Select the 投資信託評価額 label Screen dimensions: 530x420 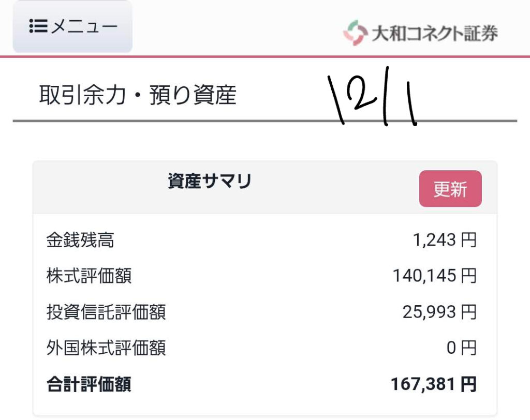click(106, 312)
